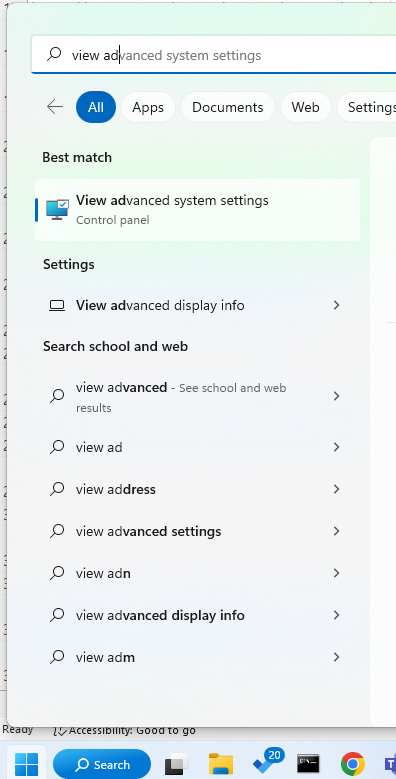Click search icon beside 'view ad'
Image resolution: width=396 pixels, height=779 pixels.
click(x=57, y=447)
